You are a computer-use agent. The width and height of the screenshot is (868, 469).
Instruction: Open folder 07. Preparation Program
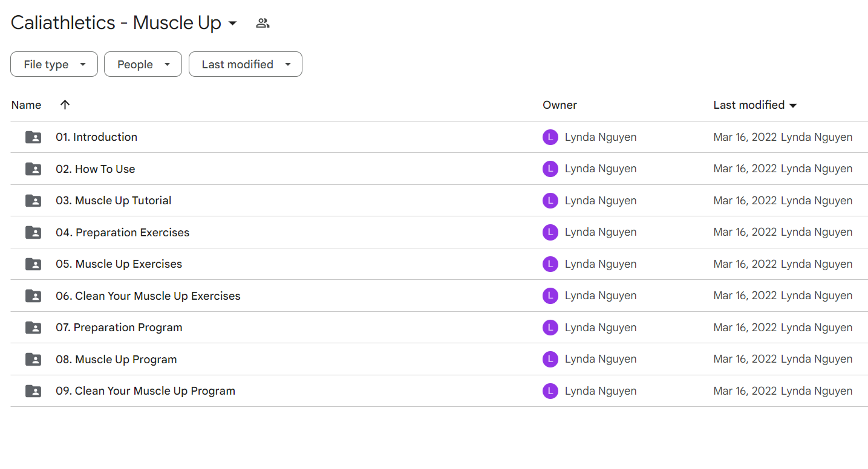(x=119, y=328)
